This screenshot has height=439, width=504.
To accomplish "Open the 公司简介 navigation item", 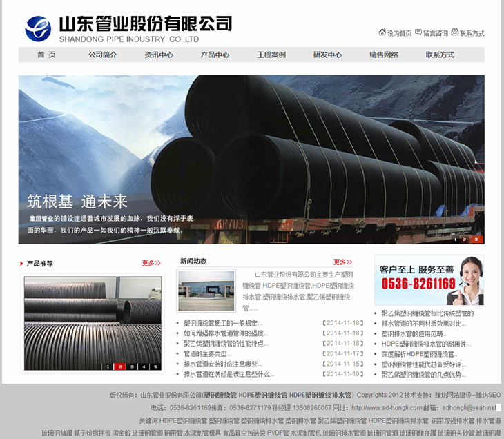I will (x=103, y=55).
